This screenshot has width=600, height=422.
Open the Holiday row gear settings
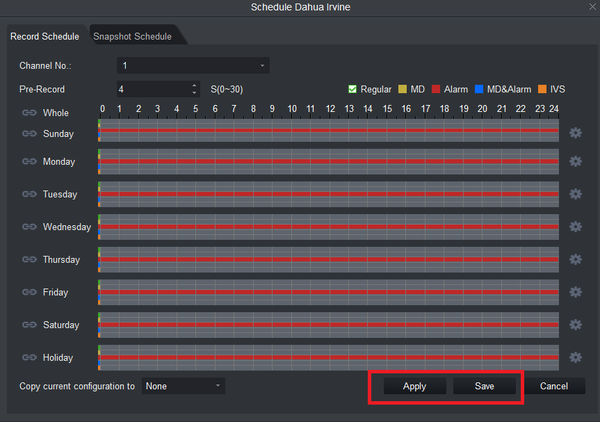pos(575,357)
